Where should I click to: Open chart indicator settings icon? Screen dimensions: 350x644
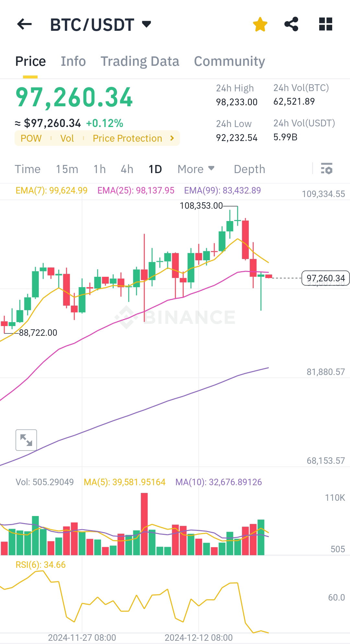click(327, 169)
